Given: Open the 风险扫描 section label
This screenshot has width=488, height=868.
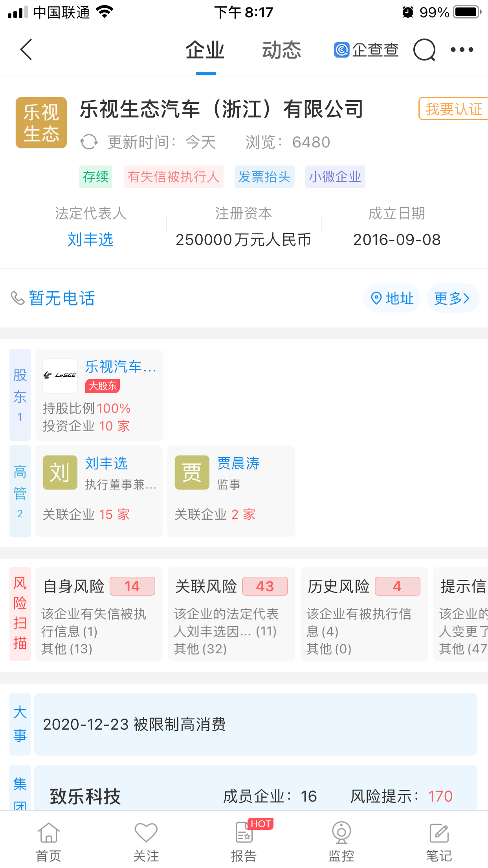Looking at the screenshot, I should click(x=20, y=614).
